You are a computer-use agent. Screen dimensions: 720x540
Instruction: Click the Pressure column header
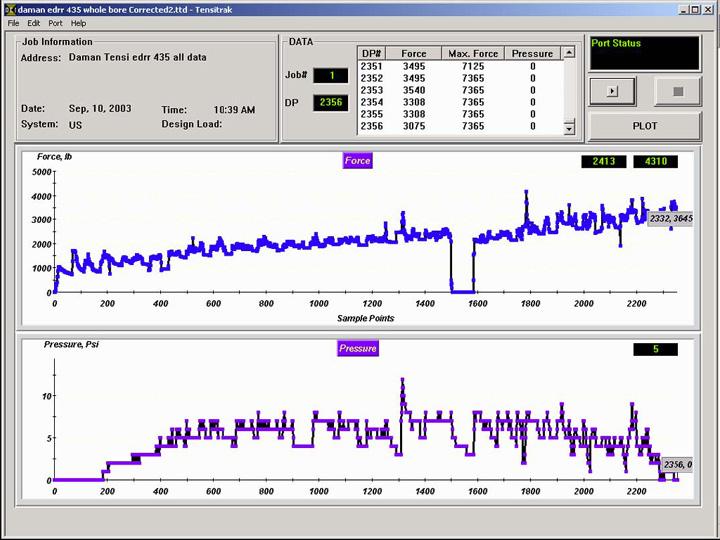tap(532, 53)
